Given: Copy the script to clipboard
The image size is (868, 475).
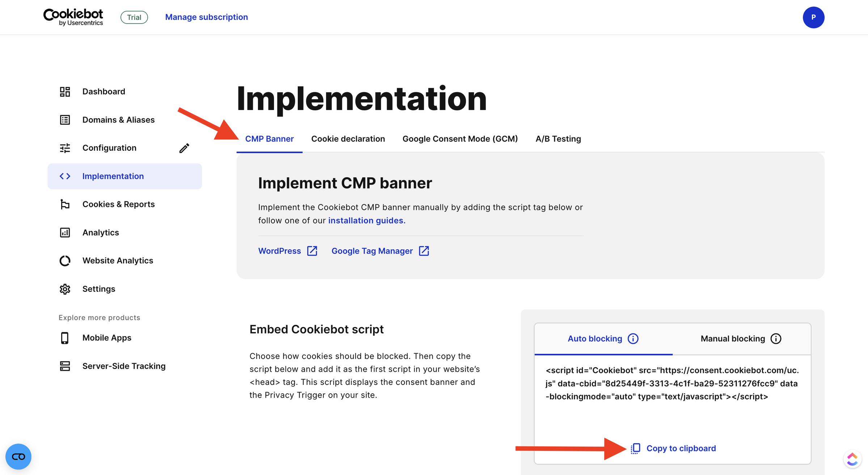Looking at the screenshot, I should [x=673, y=448].
